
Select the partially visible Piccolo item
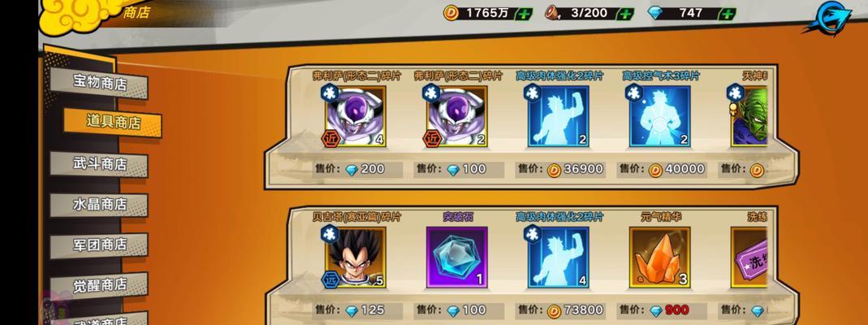tap(749, 116)
